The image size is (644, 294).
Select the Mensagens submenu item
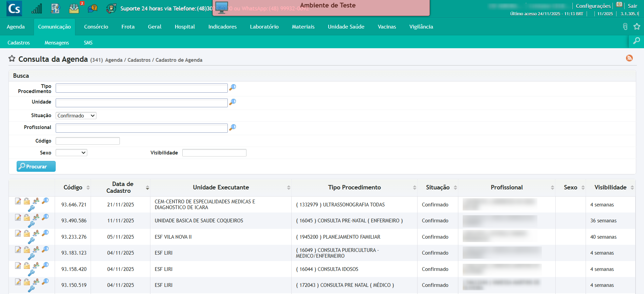click(57, 43)
